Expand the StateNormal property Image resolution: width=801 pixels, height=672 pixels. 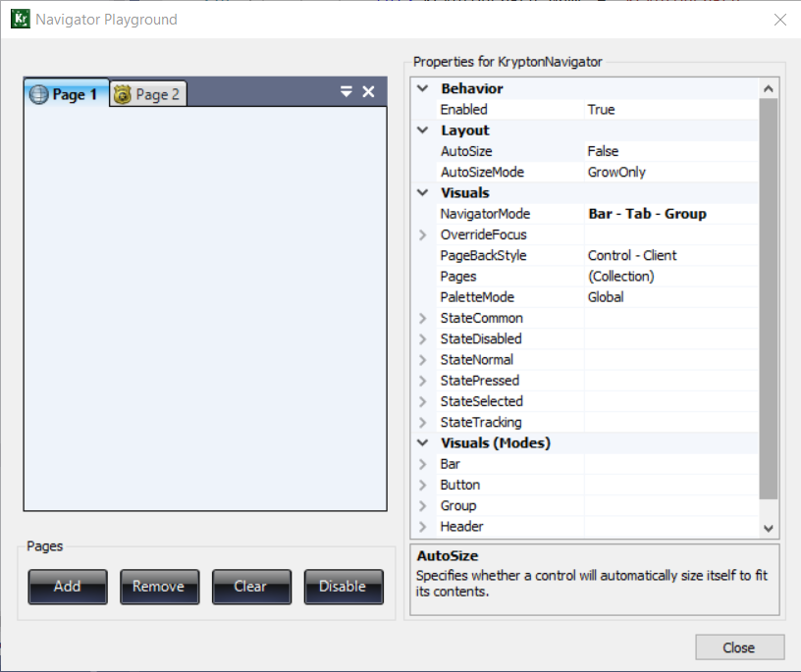click(x=422, y=359)
